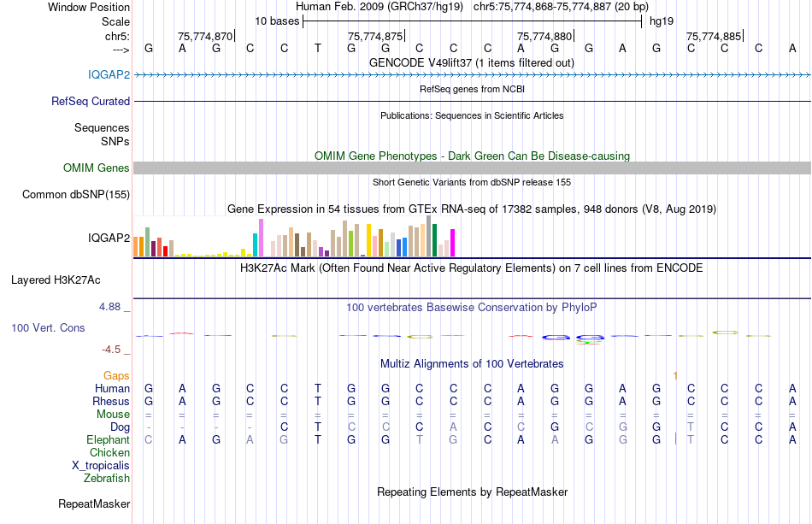Click the 75,774,870 coordinate marker
Image resolution: width=812 pixels, height=524 pixels.
(x=205, y=36)
